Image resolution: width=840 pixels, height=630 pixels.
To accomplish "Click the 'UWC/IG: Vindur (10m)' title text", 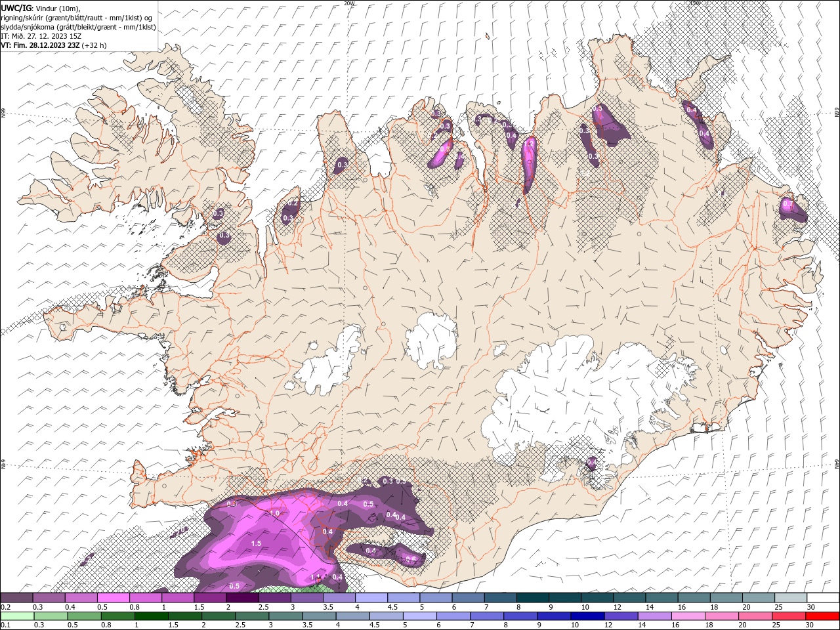I will (41, 8).
